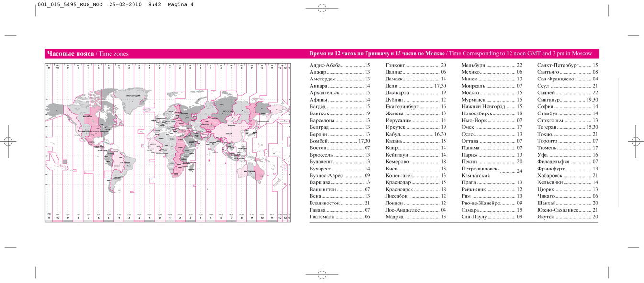Image resolution: width=644 pixels, height=283 pixels.
Task: Select the 'Анкара 14' row
Action: (x=340, y=86)
